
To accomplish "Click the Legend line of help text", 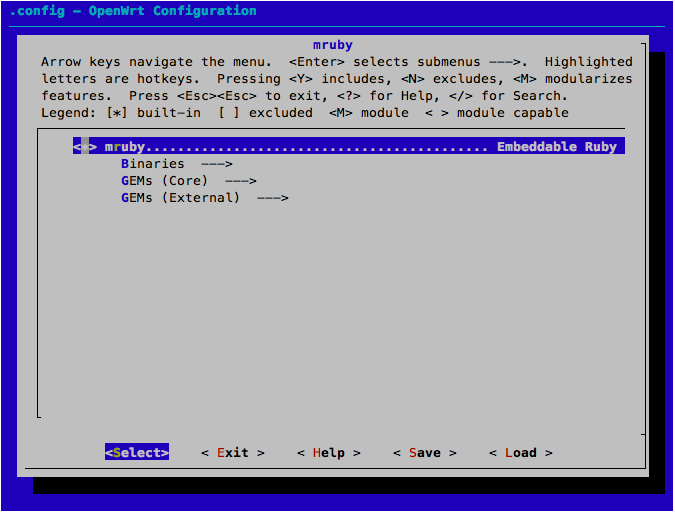I will (305, 113).
